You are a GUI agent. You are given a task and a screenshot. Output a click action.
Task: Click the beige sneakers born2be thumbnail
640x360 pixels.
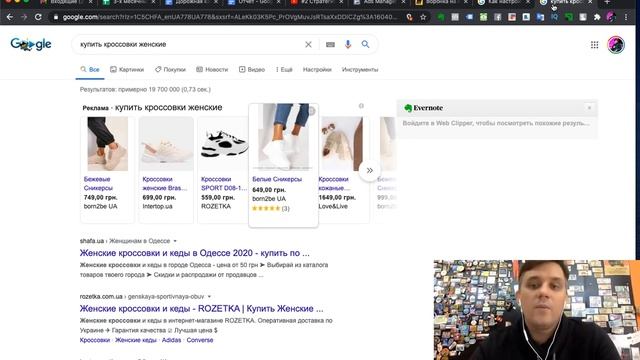[x=107, y=144]
